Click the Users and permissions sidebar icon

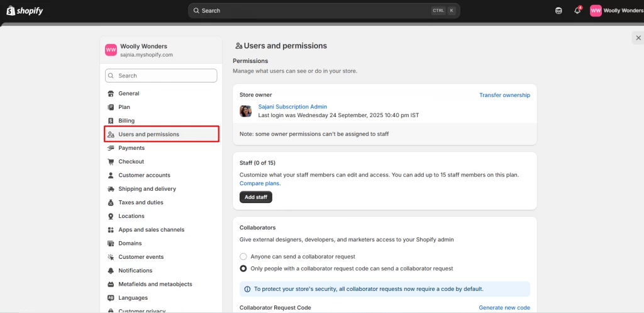[x=111, y=135]
